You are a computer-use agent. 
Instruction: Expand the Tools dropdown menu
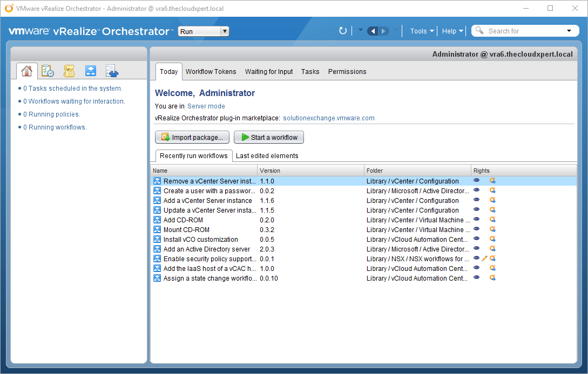coord(422,31)
